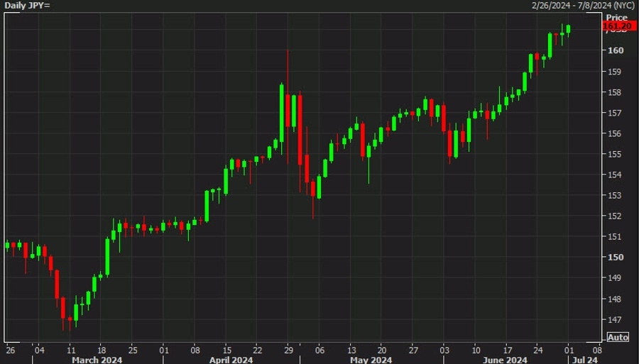Click the latest green candle near 161
Screen dimensions: 639x364
(569, 29)
